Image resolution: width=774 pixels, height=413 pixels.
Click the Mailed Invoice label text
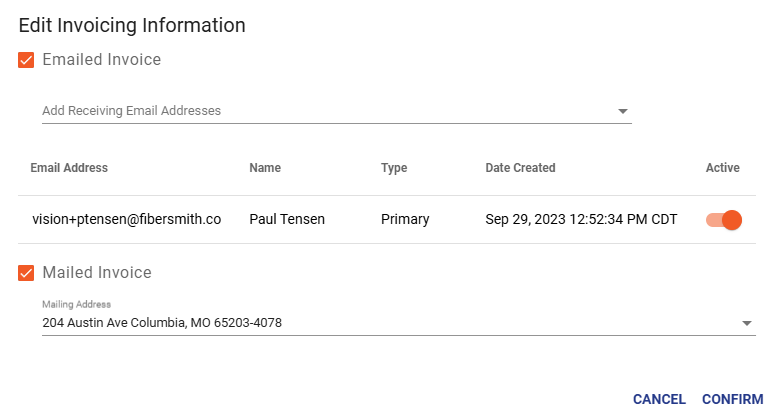97,272
